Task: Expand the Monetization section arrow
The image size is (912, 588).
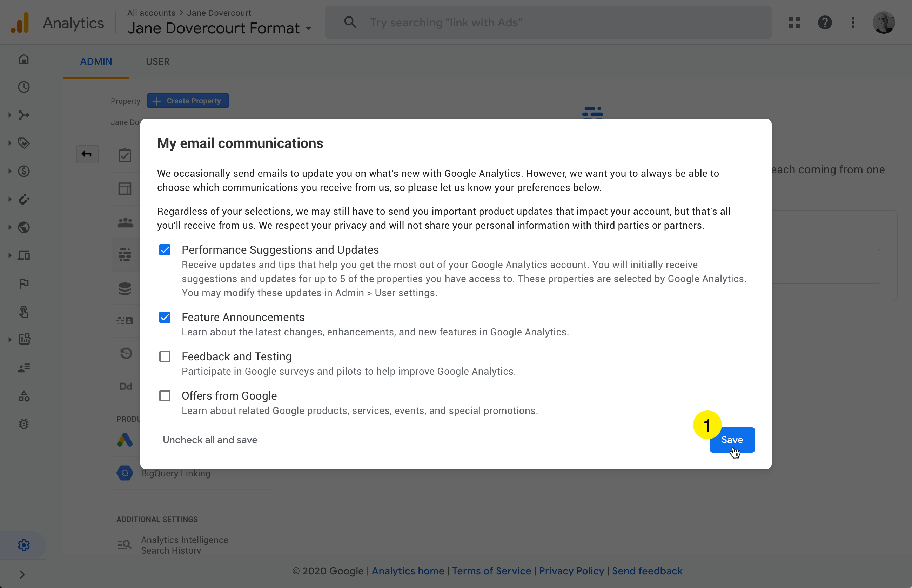Action: pos(9,171)
